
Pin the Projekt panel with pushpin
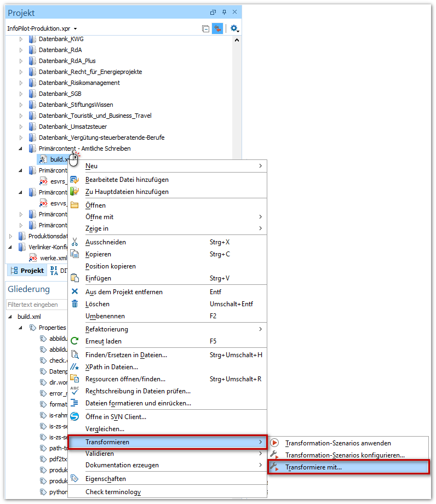[x=224, y=12]
